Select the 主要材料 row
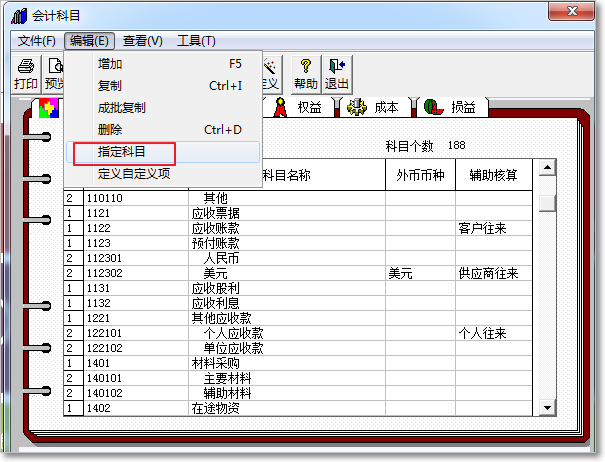This screenshot has height=462, width=605. click(298, 378)
